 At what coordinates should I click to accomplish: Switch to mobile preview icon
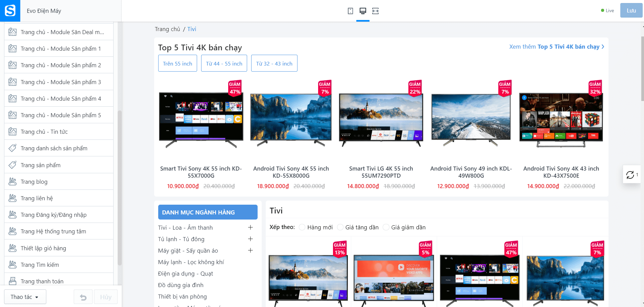pos(350,11)
